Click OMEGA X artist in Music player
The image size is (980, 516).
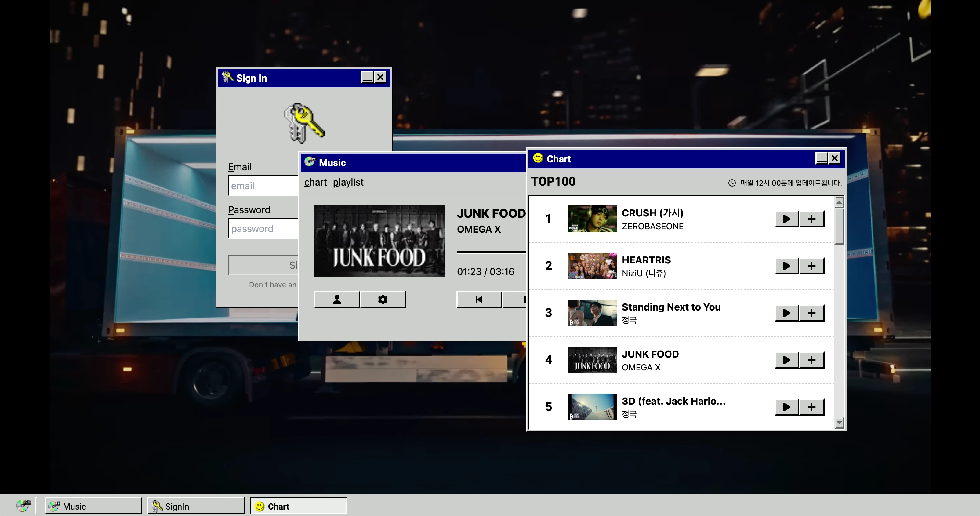coord(479,229)
